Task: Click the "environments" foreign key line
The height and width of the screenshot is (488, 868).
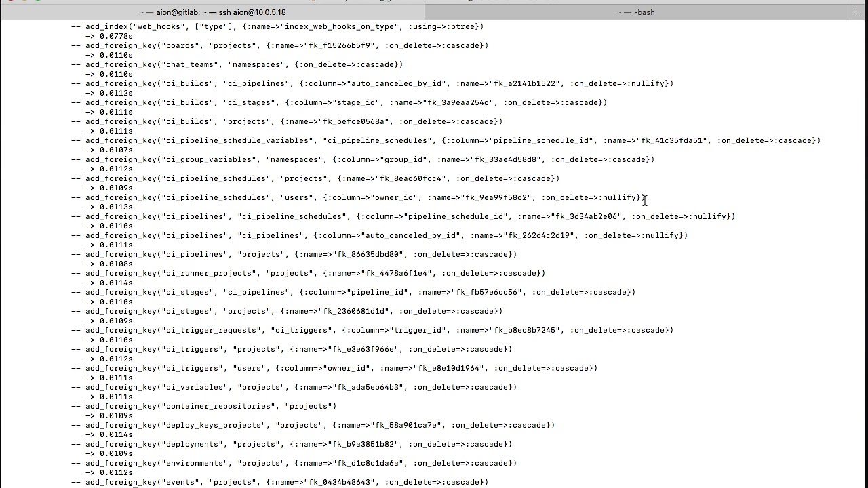Action: point(294,463)
